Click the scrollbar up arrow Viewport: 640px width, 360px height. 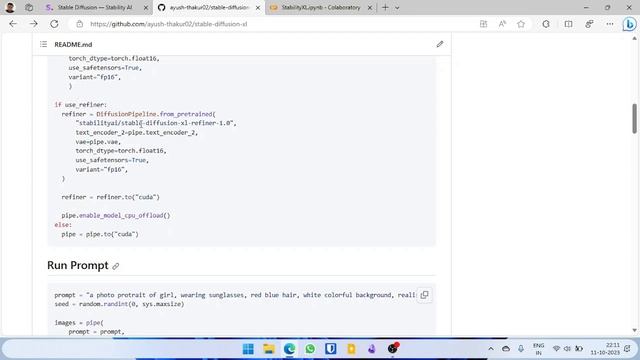click(x=634, y=38)
